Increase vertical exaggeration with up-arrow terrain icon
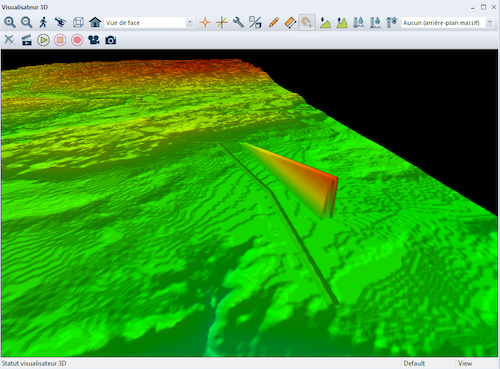Viewport: 500px width, 369px height. [x=342, y=23]
